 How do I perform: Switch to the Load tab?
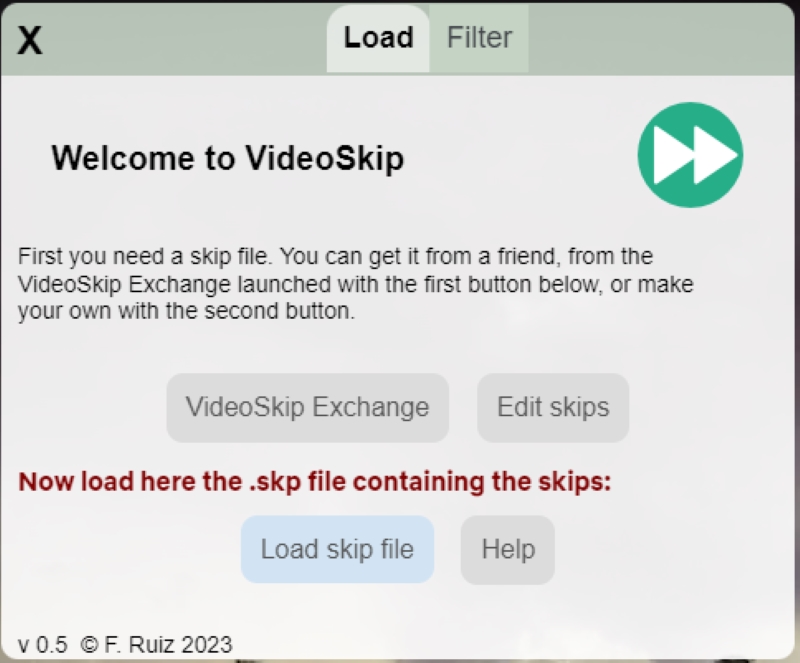click(x=378, y=39)
